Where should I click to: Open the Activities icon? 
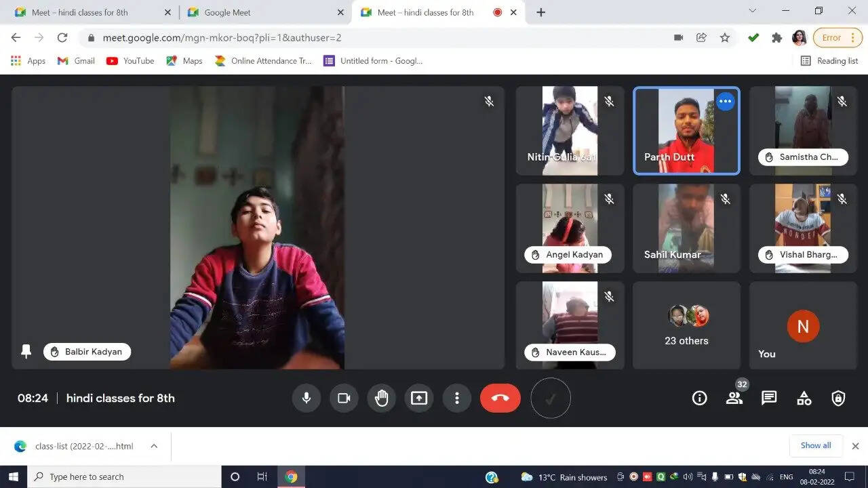pos(804,398)
